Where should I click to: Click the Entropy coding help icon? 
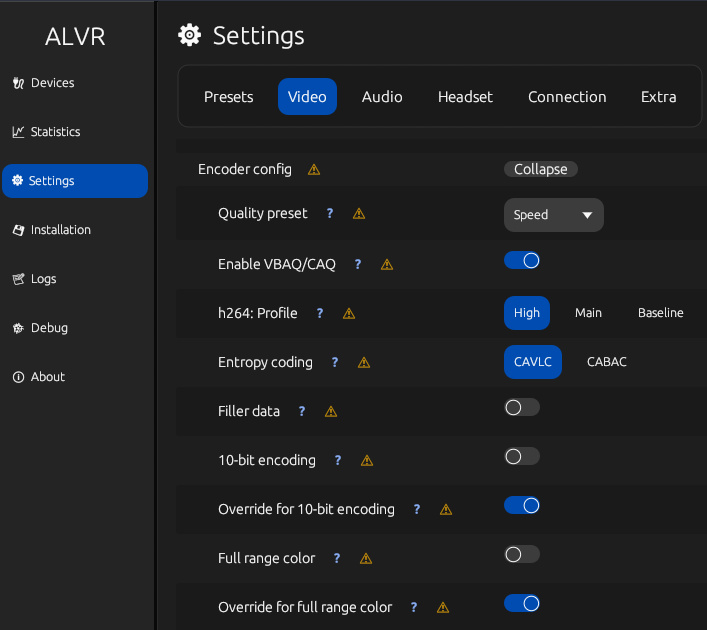[x=335, y=362]
